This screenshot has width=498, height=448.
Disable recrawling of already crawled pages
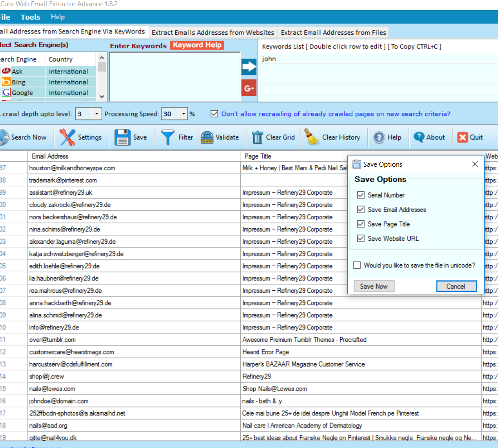click(x=214, y=114)
